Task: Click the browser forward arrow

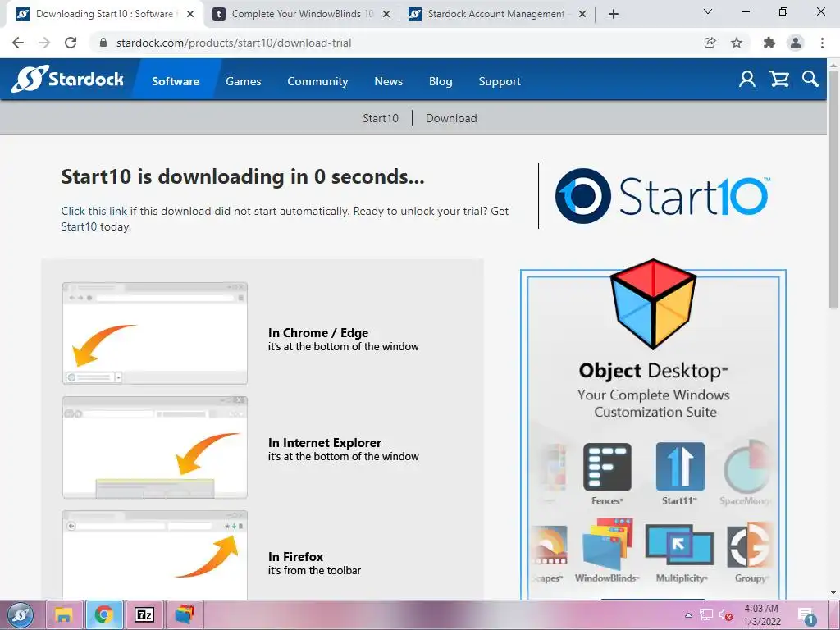Action: tap(44, 43)
